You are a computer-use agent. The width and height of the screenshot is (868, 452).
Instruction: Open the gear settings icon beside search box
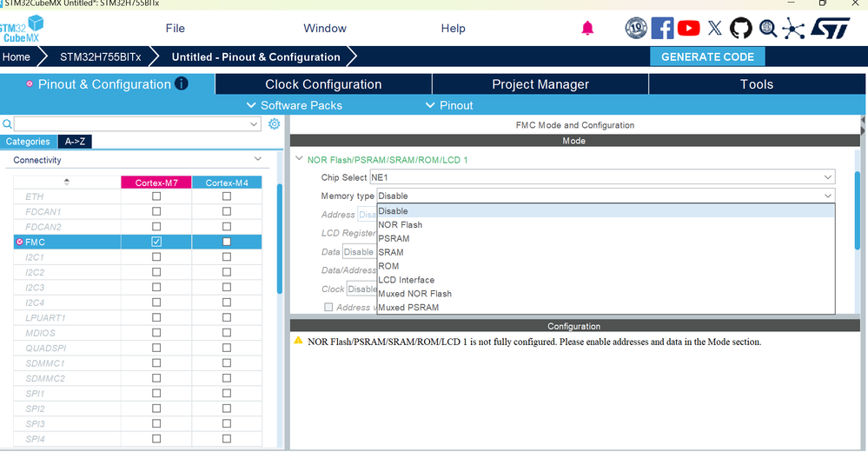point(274,123)
